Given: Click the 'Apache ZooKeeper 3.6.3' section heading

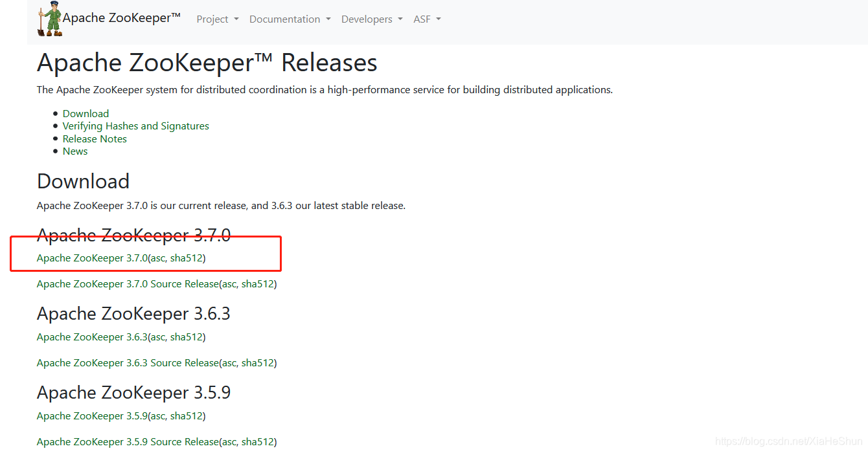Looking at the screenshot, I should [x=133, y=314].
